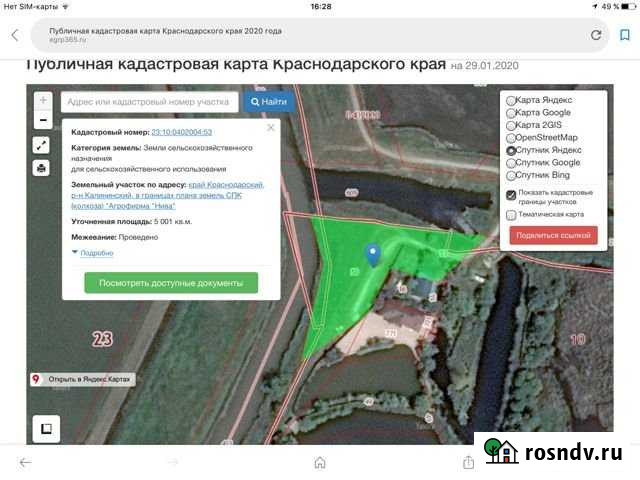This screenshot has height=480, width=640.
Task: Zoom out of the map
Action: (43, 120)
